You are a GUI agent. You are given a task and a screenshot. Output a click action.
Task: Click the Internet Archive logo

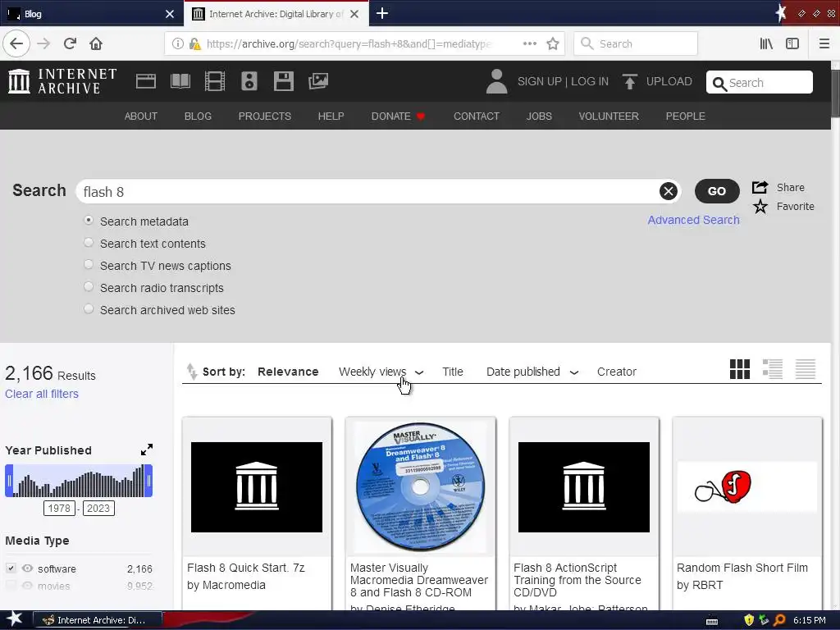(x=62, y=81)
